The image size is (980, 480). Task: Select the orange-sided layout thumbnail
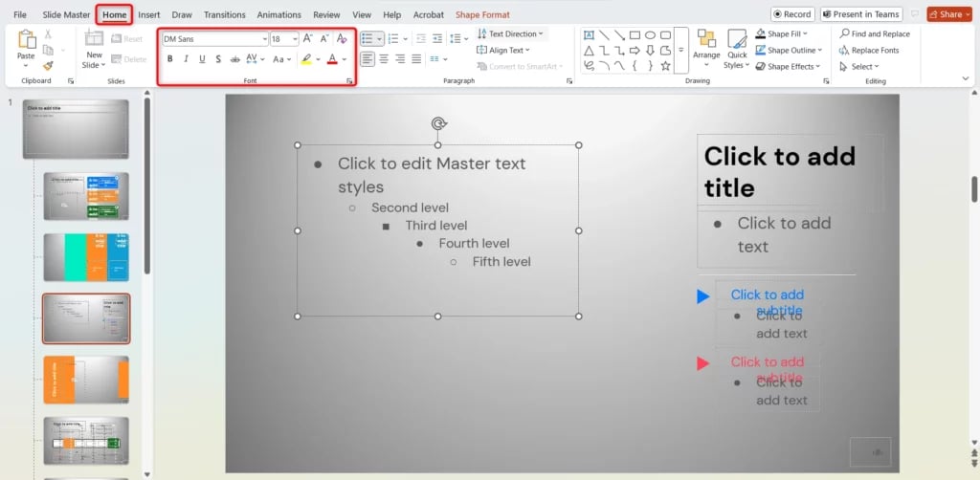(x=86, y=380)
